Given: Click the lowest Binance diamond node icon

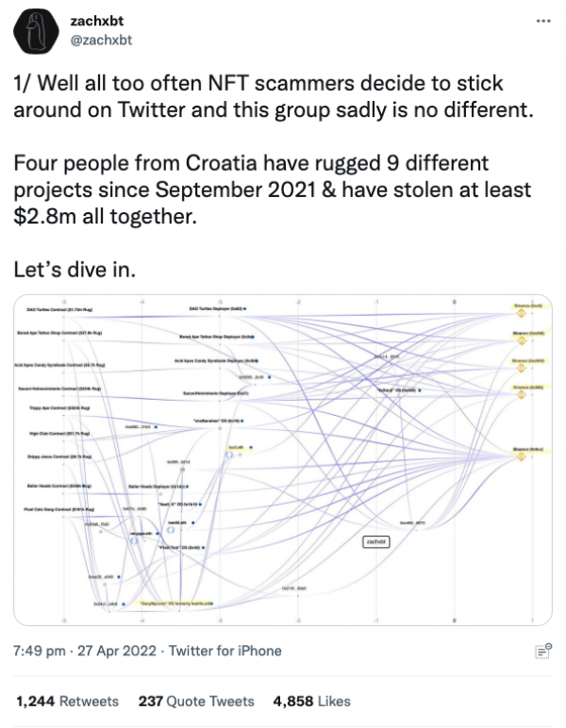Looking at the screenshot, I should [x=521, y=456].
